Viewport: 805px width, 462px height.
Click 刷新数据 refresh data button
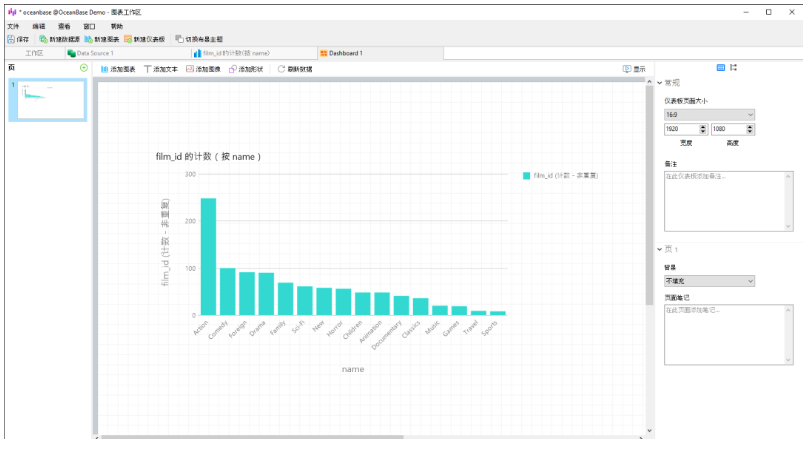pos(295,69)
